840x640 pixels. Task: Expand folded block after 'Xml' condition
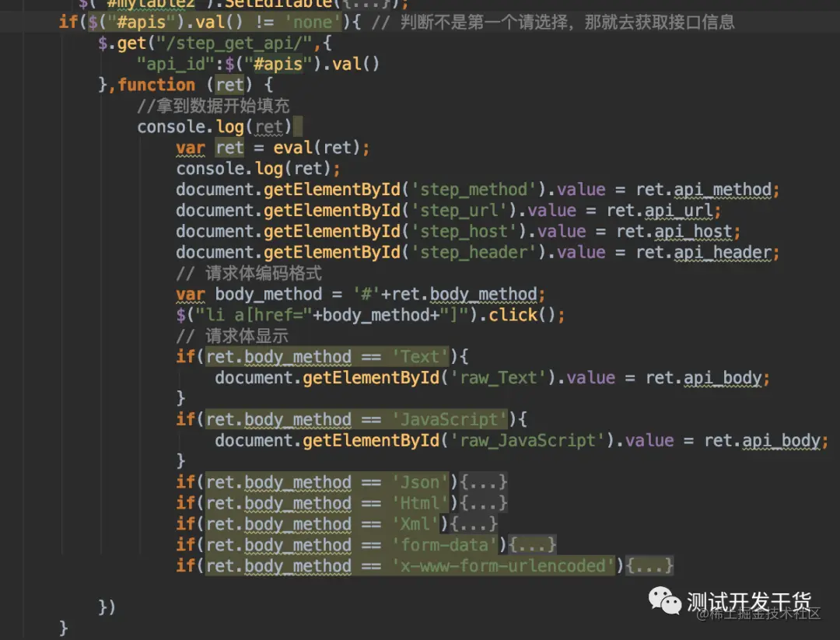(474, 524)
